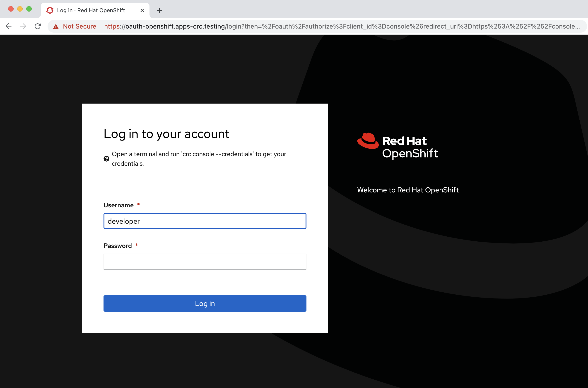Focus the Password input field
588x388 pixels.
coord(205,262)
